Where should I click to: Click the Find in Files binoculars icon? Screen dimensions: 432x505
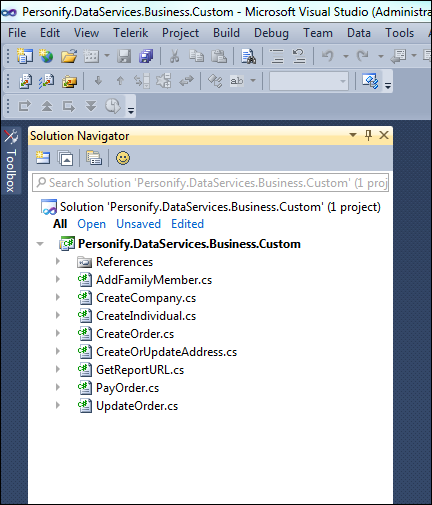click(x=248, y=56)
